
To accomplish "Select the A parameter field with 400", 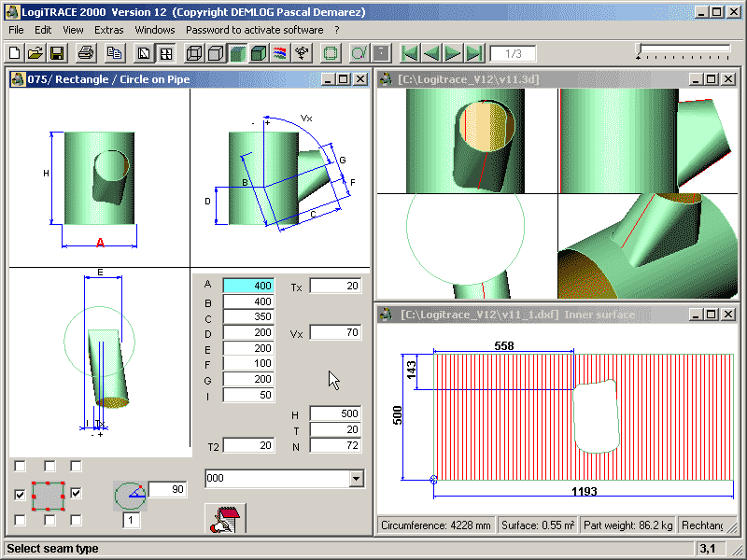I will pos(248,286).
